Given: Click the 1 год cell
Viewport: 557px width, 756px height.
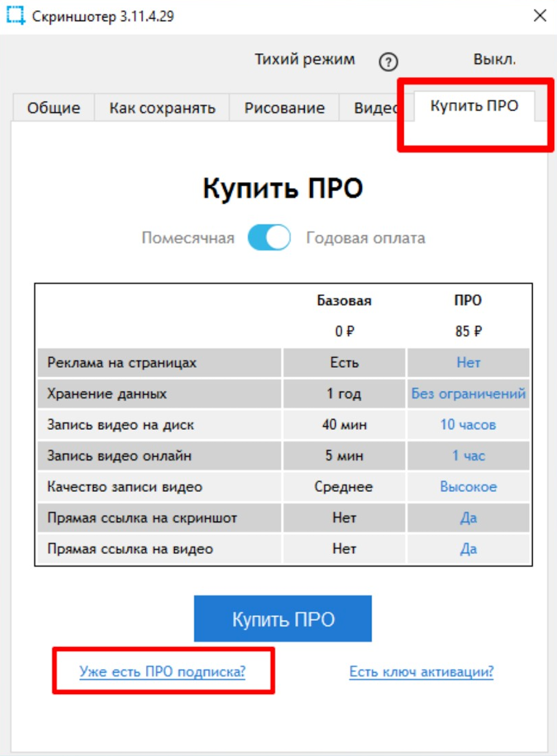Looking at the screenshot, I should coord(344,394).
